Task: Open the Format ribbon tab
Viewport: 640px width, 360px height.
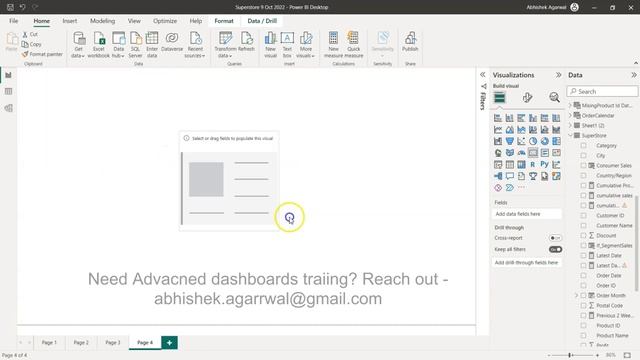Action: point(224,21)
